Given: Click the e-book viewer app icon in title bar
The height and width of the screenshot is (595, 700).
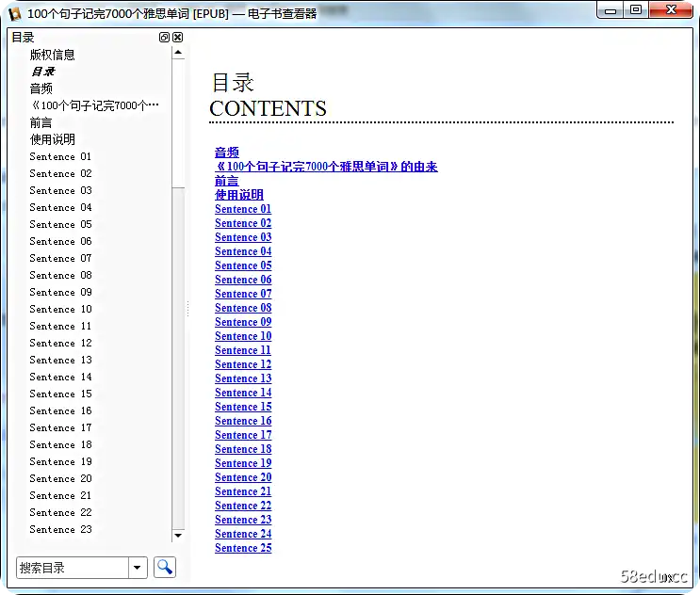Looking at the screenshot, I should click(15, 14).
